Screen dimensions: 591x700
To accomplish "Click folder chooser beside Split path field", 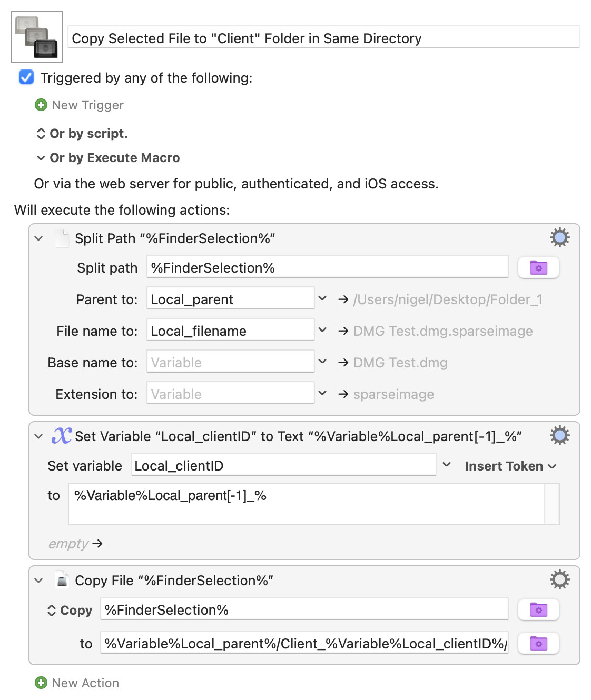I will [538, 268].
